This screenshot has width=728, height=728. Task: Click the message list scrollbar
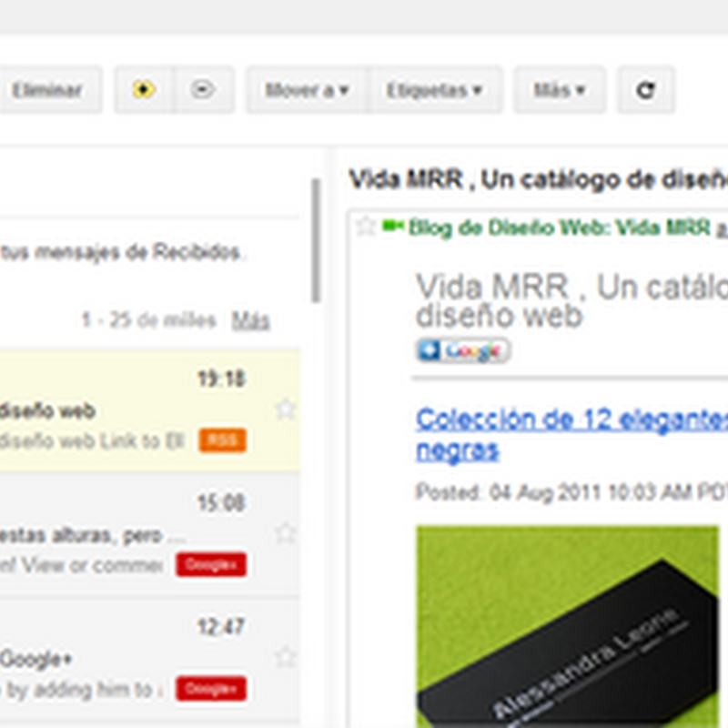[x=317, y=240]
